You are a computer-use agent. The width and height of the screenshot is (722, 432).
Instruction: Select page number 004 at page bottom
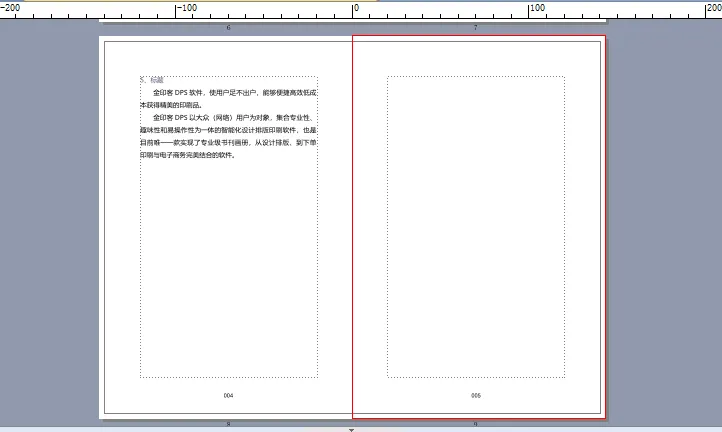pos(228,396)
